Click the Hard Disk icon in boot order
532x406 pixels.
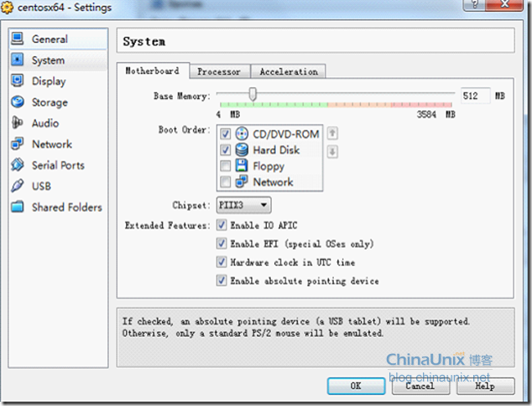coord(242,149)
